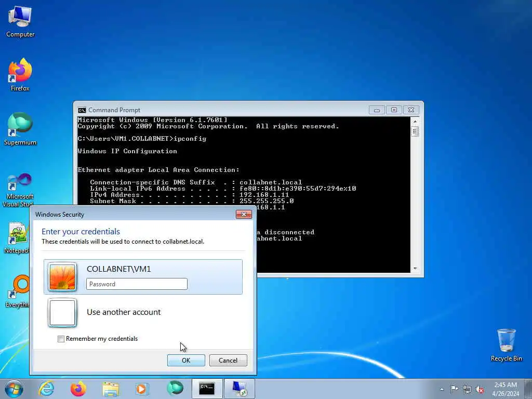Viewport: 532px width, 399px height.
Task: Click the 192.168.1.11 IPv4 address text
Action: (264, 195)
